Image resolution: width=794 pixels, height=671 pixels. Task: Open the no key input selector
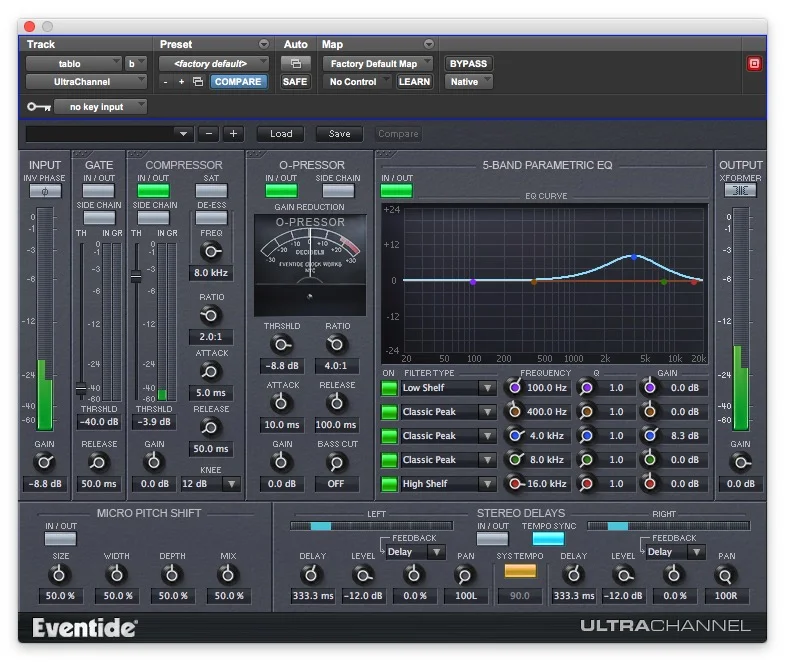[x=100, y=107]
